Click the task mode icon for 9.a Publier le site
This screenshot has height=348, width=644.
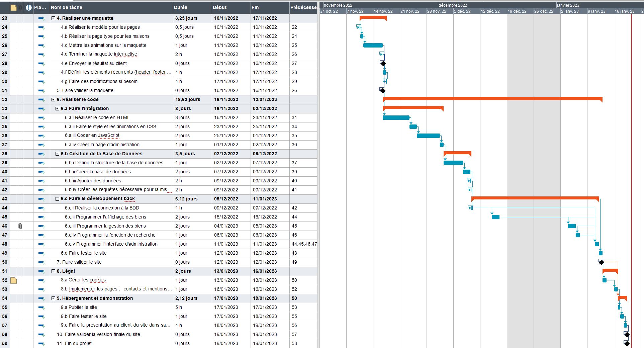click(x=41, y=307)
